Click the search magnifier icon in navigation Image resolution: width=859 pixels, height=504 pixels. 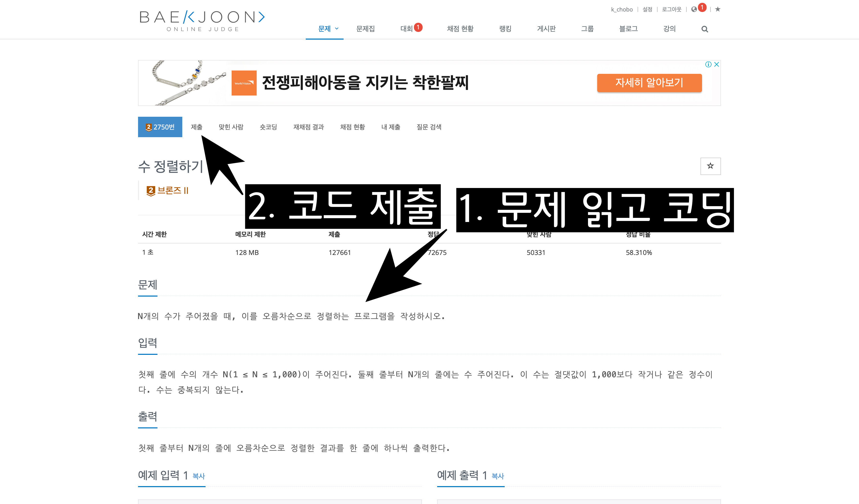(705, 29)
